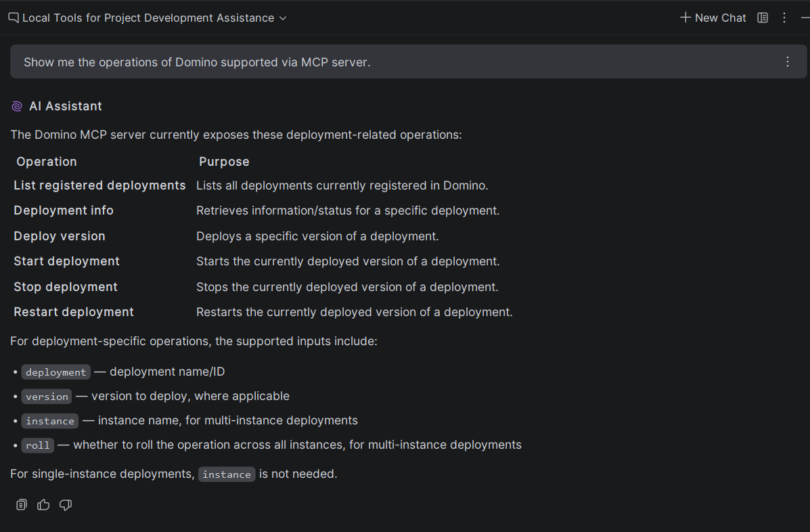Screen dimensions: 810x532
Task: Copy the AI response via copy icon
Action: tap(21, 505)
